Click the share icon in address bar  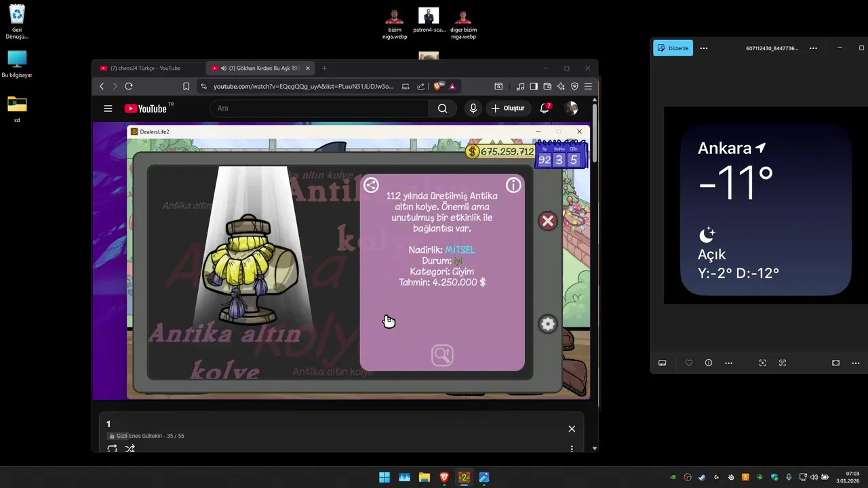tap(420, 86)
